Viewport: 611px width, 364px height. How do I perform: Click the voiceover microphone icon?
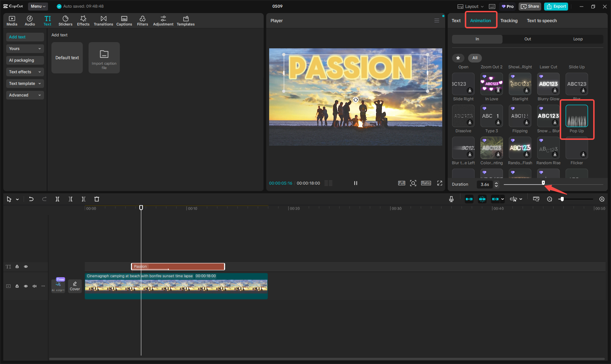(x=451, y=199)
